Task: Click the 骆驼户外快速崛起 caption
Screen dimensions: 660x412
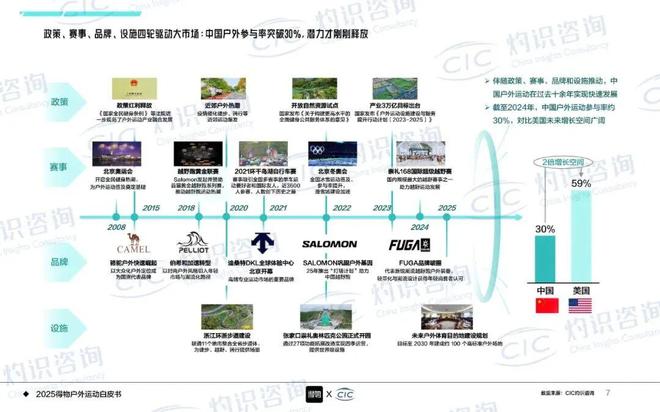Action: [x=133, y=263]
